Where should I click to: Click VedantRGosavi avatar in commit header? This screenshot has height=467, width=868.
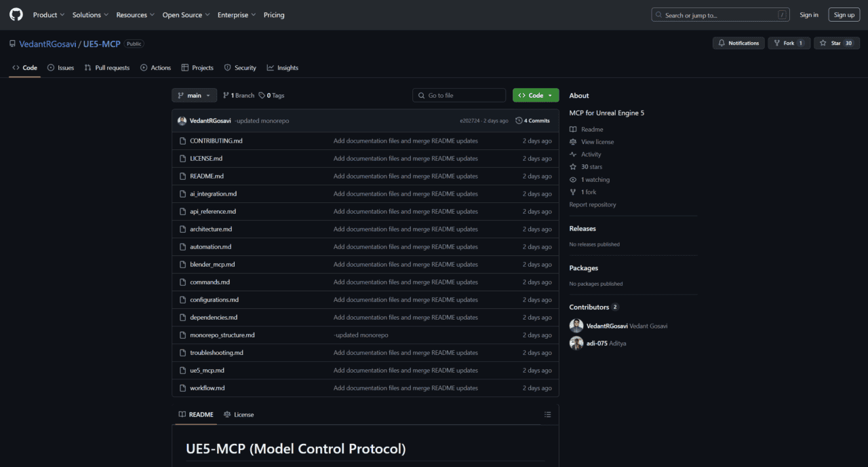(182, 121)
